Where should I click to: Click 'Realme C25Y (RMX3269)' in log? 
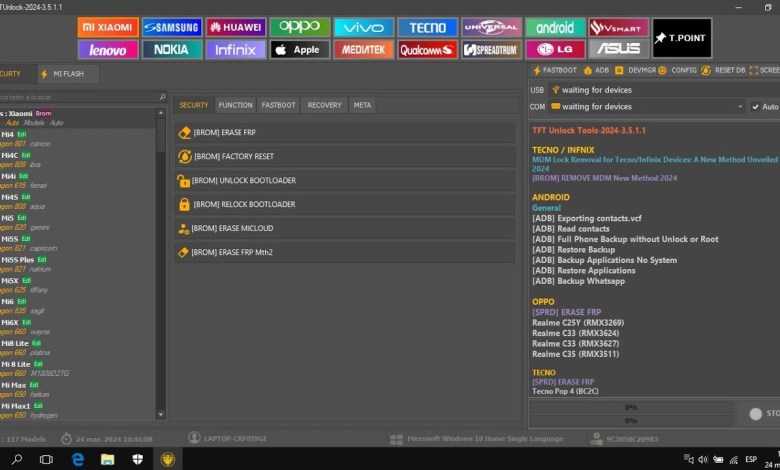coord(578,323)
